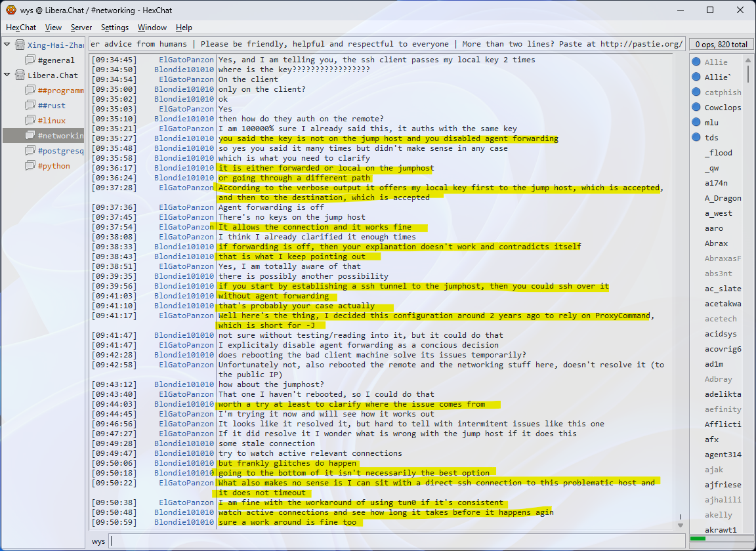Click the HexChat app icon in title bar
This screenshot has width=756, height=551.
tap(10, 10)
